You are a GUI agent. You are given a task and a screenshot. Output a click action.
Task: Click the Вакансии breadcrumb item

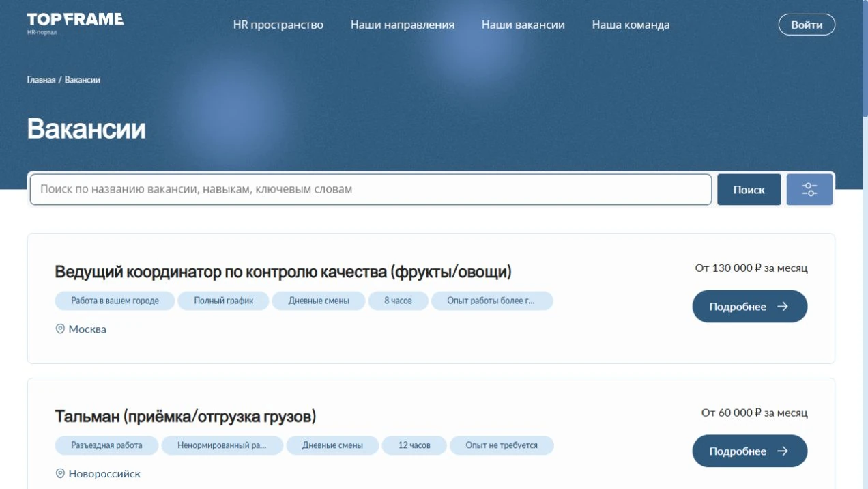pos(83,80)
